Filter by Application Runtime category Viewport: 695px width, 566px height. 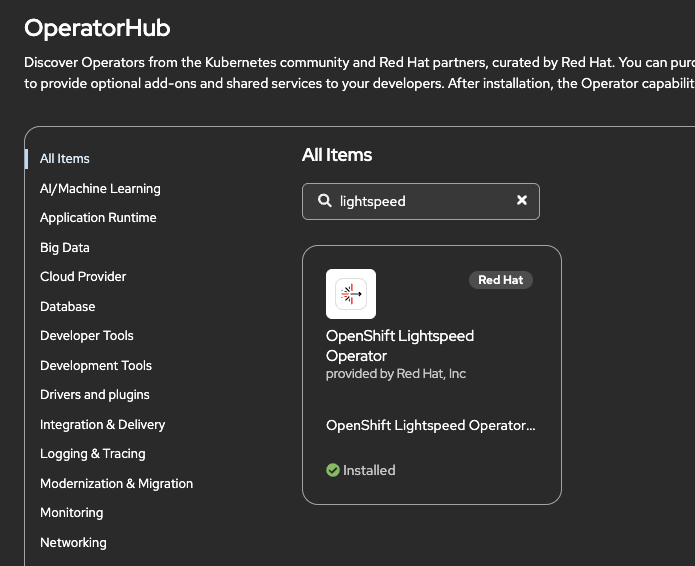click(98, 218)
